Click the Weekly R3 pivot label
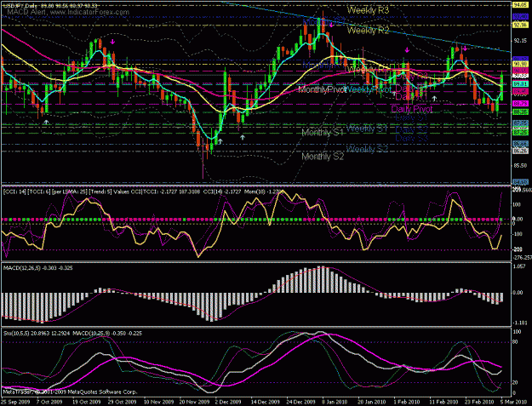Viewport: 532px width, 406px height. coord(368,10)
